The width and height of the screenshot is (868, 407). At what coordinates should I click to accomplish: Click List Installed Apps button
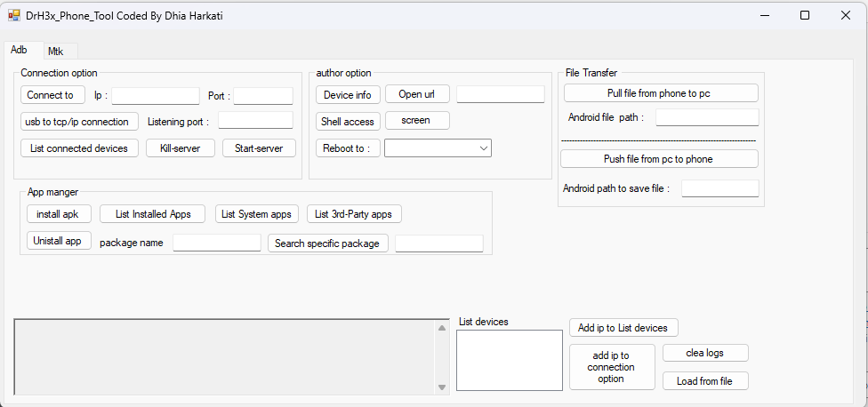(x=152, y=214)
